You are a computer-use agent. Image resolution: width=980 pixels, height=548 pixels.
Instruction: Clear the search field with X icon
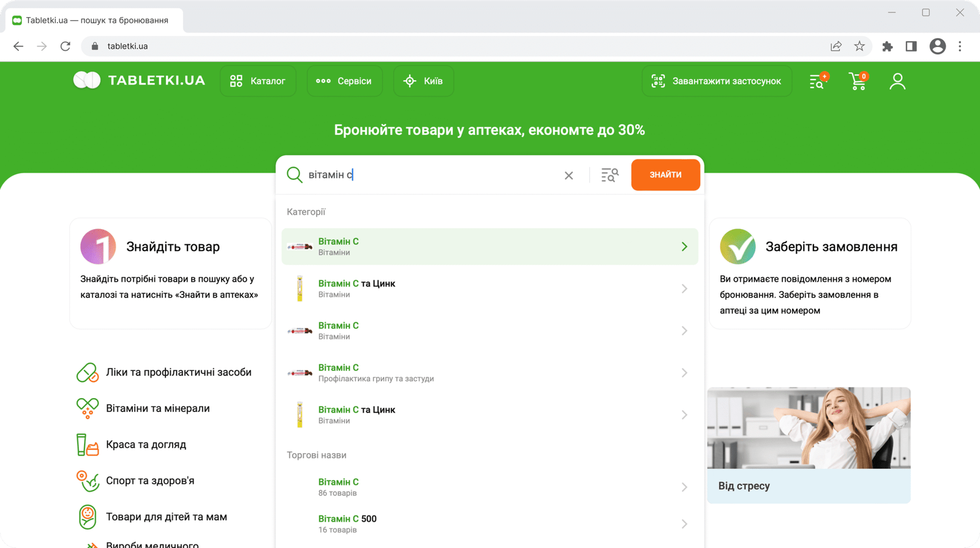point(568,176)
